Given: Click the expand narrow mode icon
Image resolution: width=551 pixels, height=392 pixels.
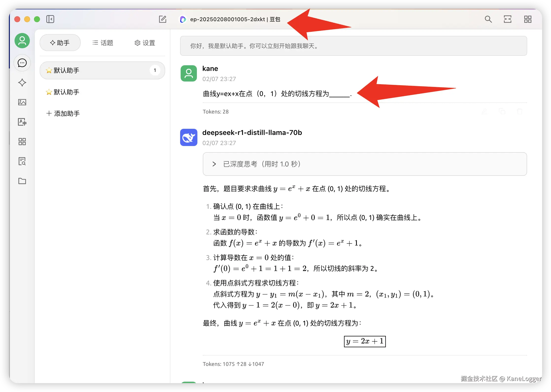Looking at the screenshot, I should click(x=508, y=19).
